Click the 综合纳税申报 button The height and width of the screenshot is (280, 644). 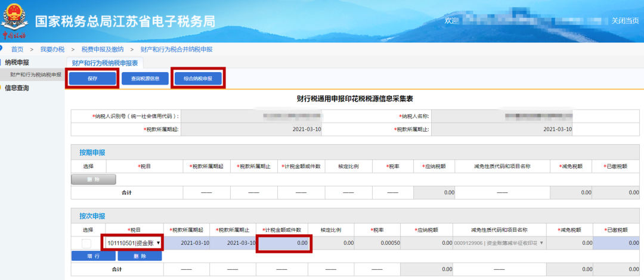pos(198,79)
